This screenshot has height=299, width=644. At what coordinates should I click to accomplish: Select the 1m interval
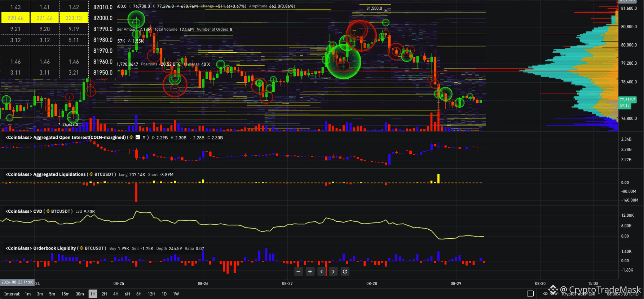tap(28, 294)
